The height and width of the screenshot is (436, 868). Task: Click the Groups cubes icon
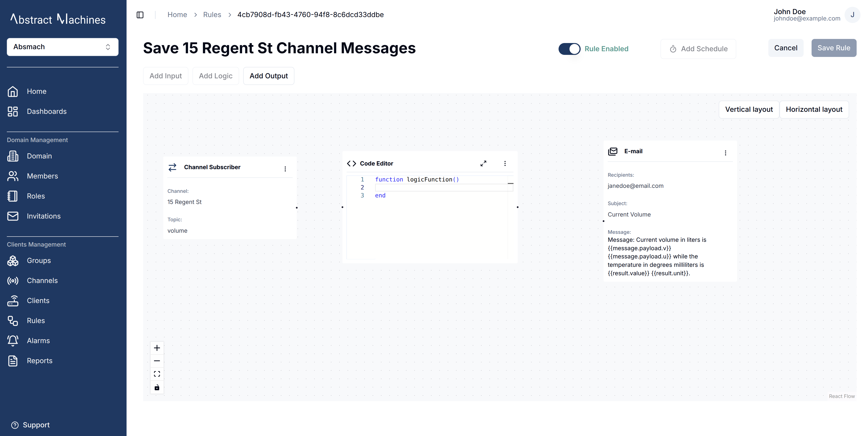pos(13,261)
